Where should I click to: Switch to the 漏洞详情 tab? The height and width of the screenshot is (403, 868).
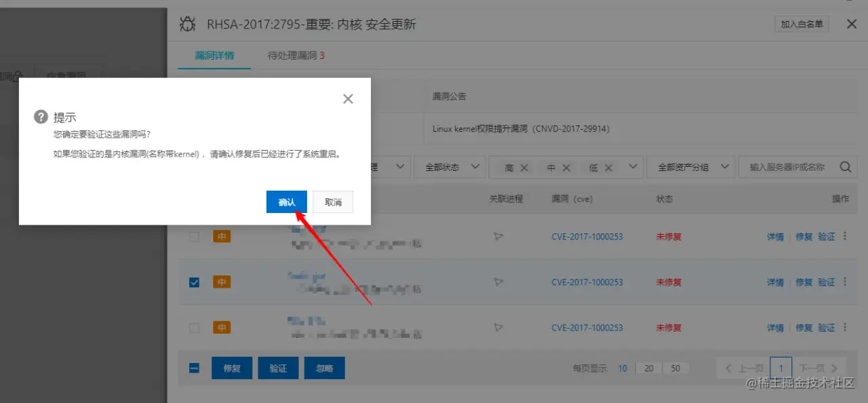pos(214,56)
